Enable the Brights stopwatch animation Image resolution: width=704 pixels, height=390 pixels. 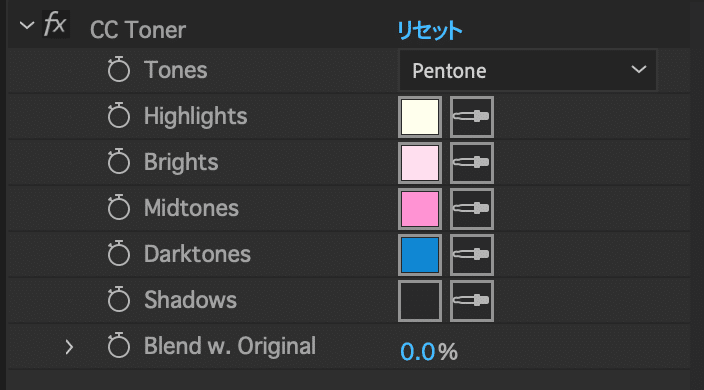click(x=119, y=162)
